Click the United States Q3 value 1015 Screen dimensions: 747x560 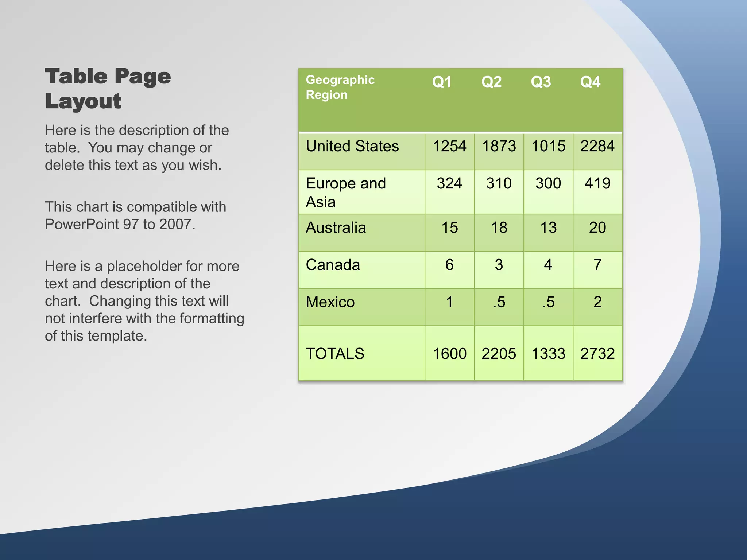(548, 146)
